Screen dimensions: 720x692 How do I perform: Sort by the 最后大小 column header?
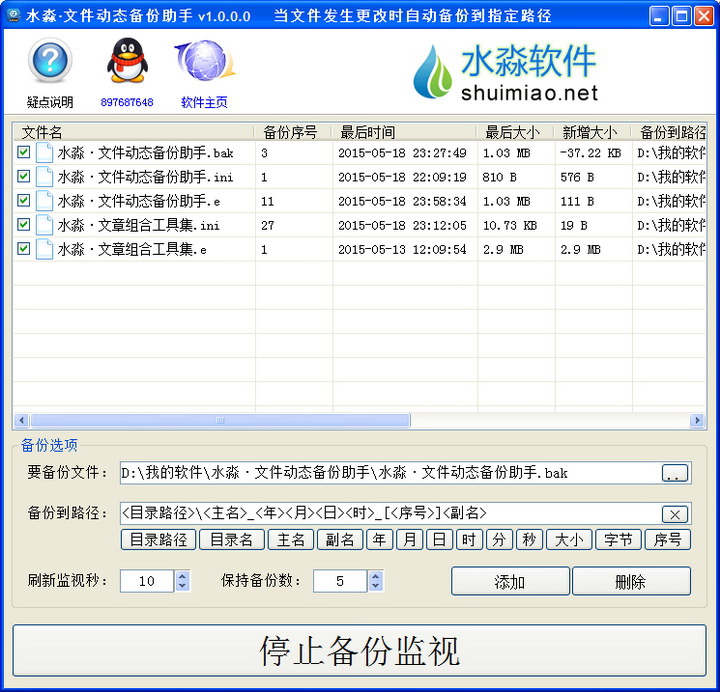click(x=515, y=132)
